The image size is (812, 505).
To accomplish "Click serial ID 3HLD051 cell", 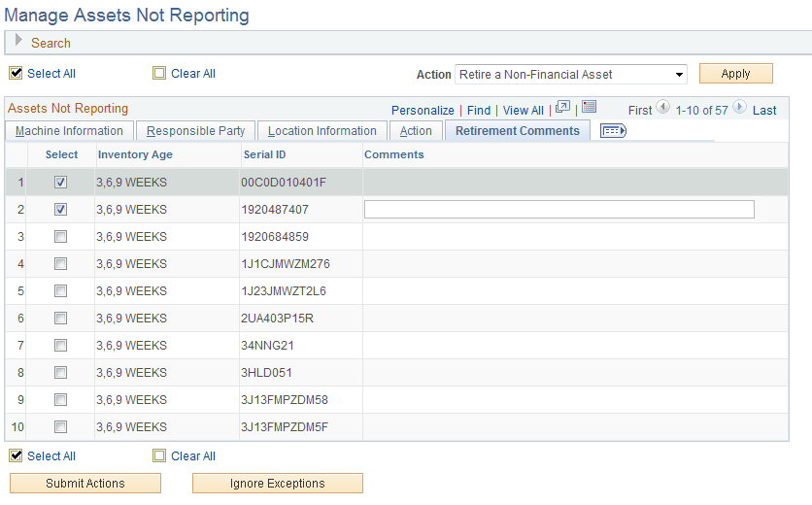I will [x=266, y=372].
